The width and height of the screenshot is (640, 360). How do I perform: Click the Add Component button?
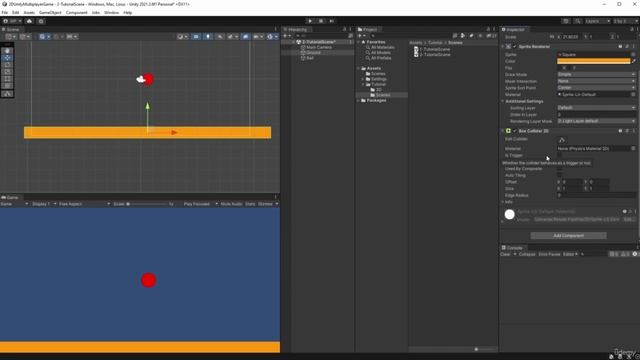[568, 236]
